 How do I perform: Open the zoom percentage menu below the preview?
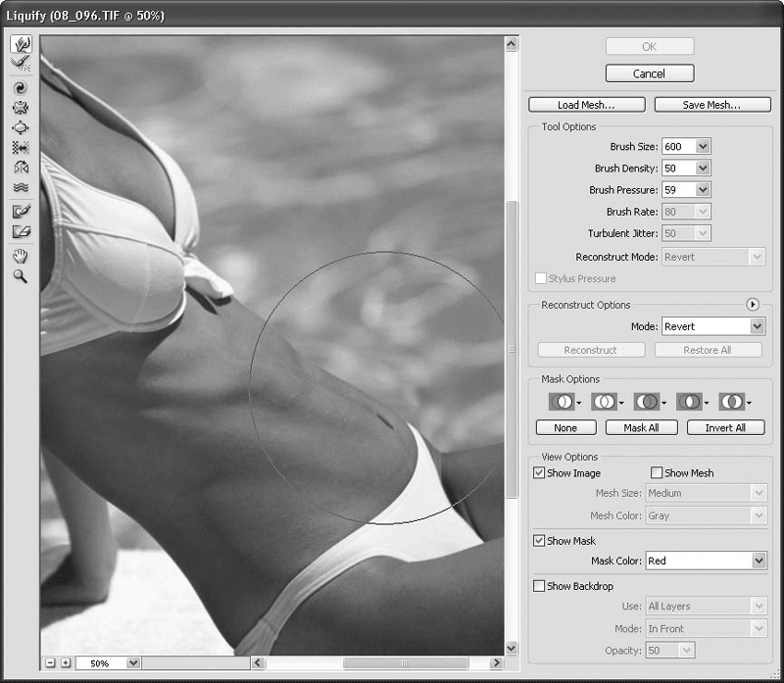coord(133,663)
